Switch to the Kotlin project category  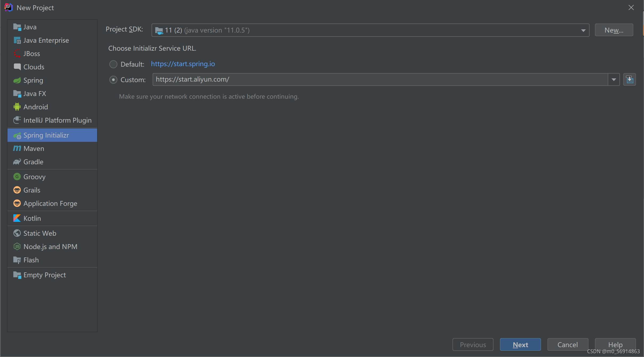coord(32,218)
